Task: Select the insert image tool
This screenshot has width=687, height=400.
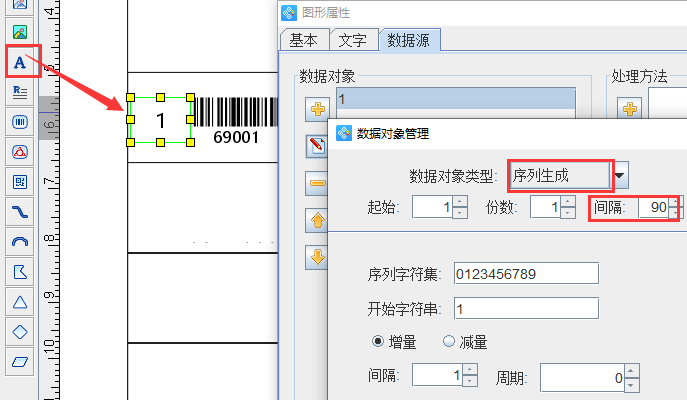Action: (20, 32)
